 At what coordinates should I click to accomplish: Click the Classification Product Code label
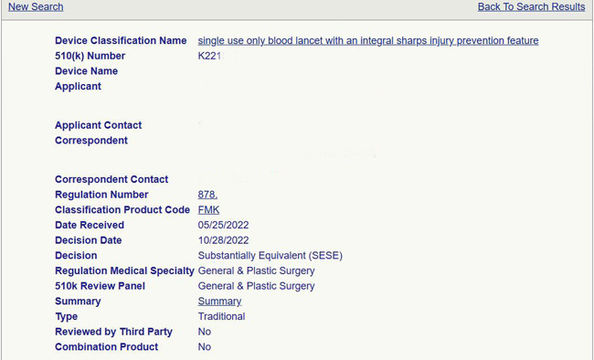click(x=122, y=210)
